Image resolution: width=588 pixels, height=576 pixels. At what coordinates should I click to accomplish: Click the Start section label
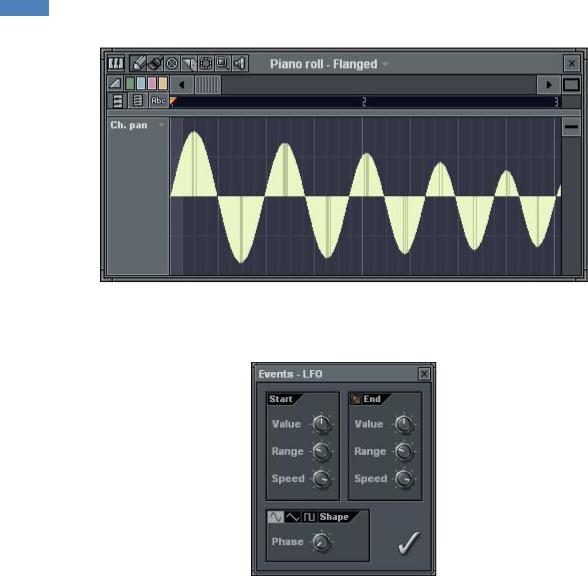(280, 399)
